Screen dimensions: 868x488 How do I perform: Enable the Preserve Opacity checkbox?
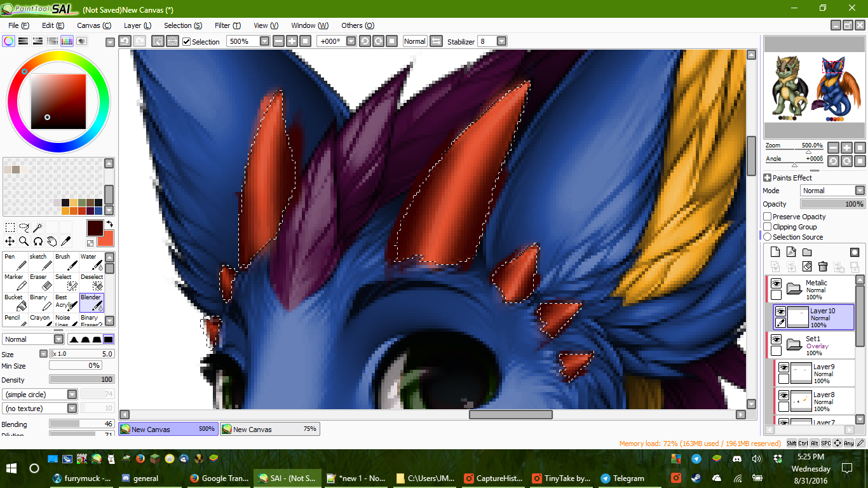768,217
